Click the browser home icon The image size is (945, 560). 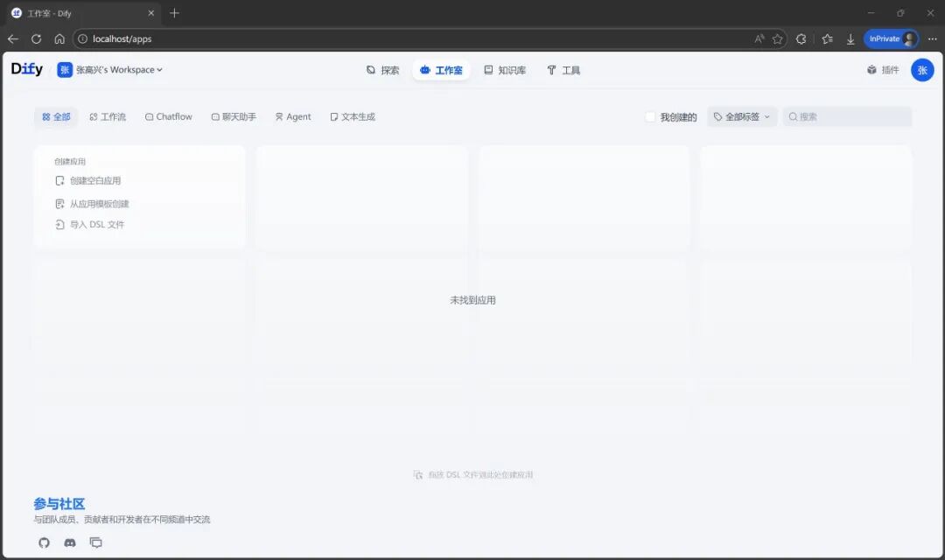(59, 39)
